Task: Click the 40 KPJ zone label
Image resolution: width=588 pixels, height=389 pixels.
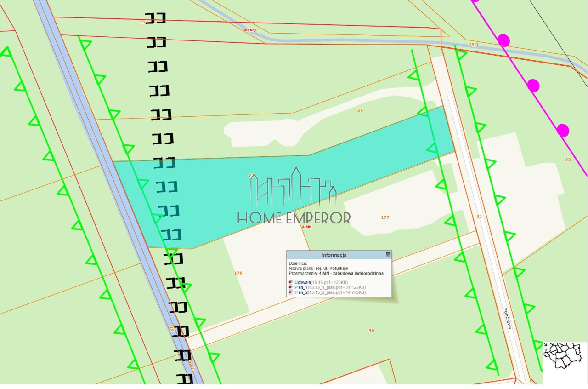Action: pos(249,29)
